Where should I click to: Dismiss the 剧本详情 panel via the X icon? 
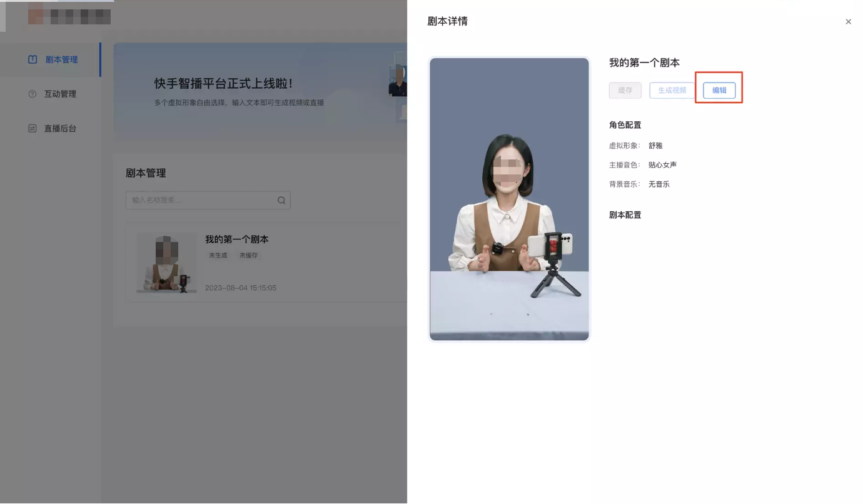(x=848, y=21)
